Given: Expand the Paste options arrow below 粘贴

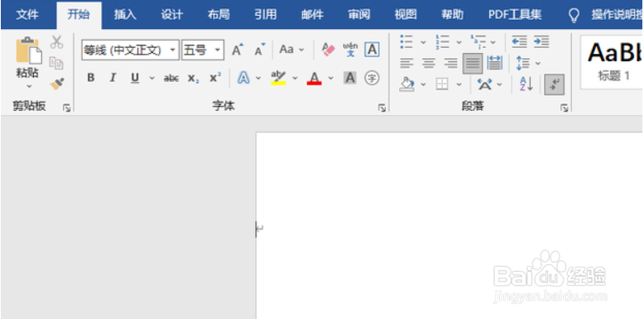Looking at the screenshot, I should (29, 86).
